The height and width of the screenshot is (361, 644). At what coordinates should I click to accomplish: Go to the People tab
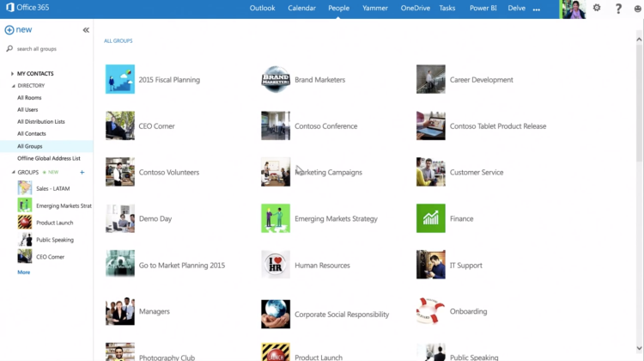[338, 8]
